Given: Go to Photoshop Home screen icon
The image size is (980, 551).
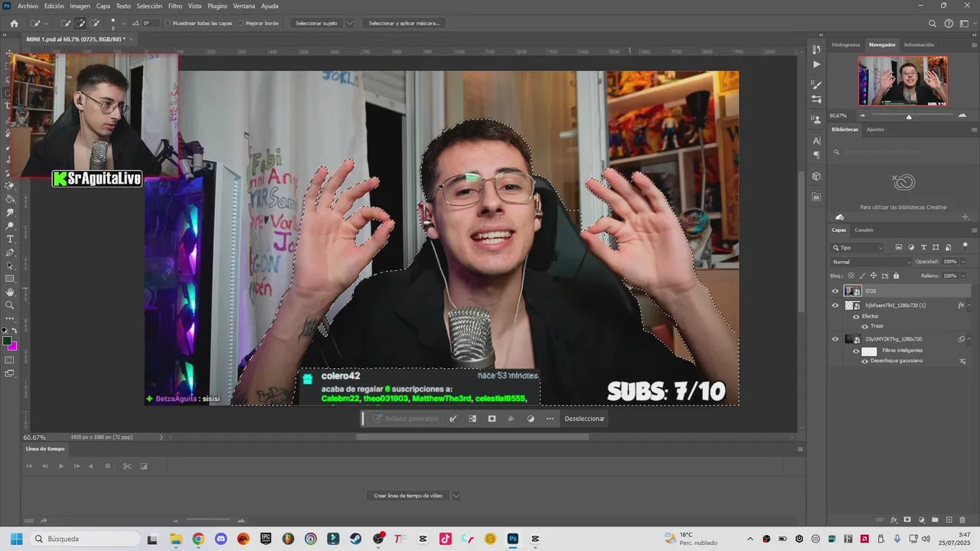Looking at the screenshot, I should click(x=14, y=23).
